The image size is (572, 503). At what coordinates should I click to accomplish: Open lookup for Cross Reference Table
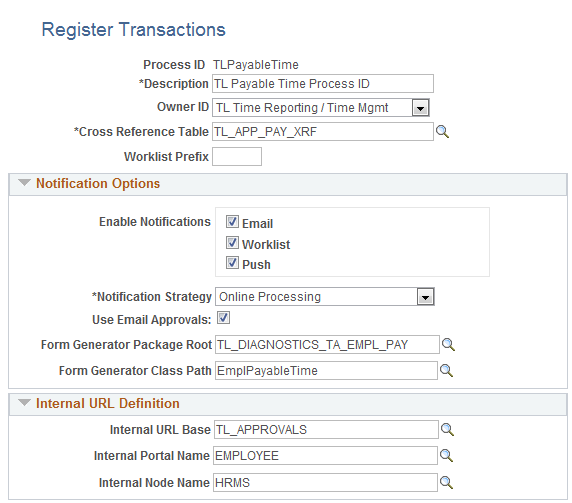click(x=442, y=132)
